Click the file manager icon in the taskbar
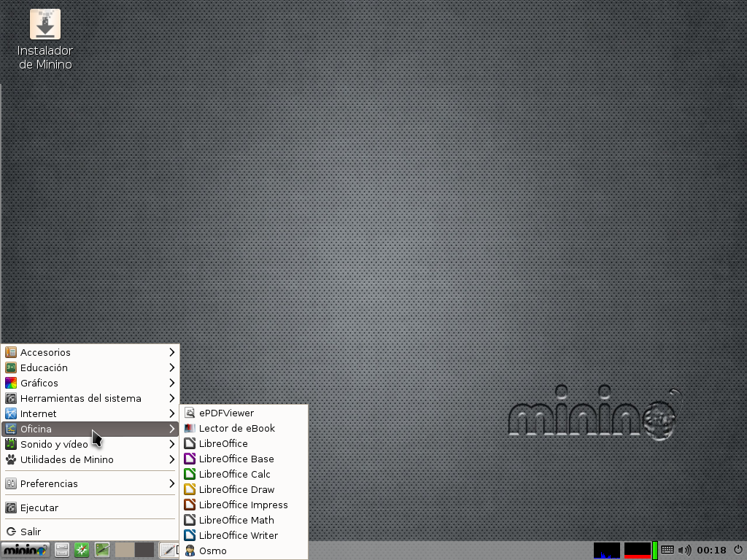 point(62,550)
